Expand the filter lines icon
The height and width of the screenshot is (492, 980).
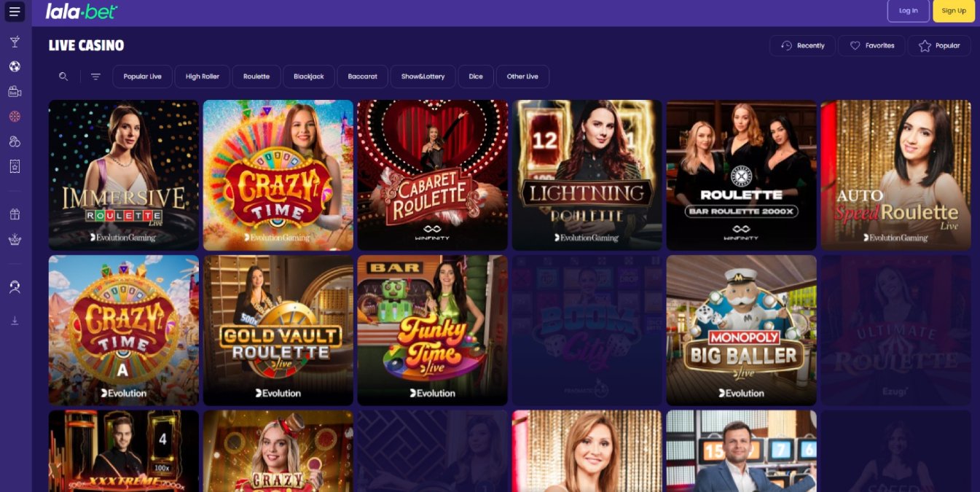95,77
